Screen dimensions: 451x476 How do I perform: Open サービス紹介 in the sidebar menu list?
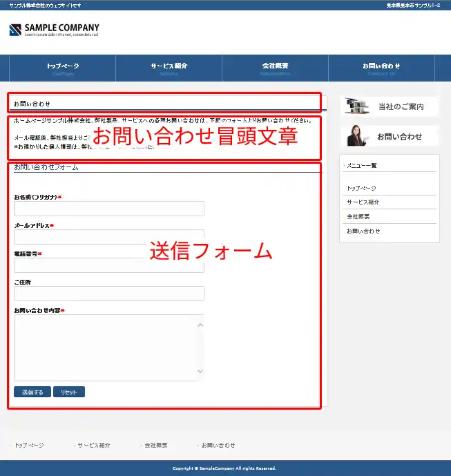tap(363, 202)
